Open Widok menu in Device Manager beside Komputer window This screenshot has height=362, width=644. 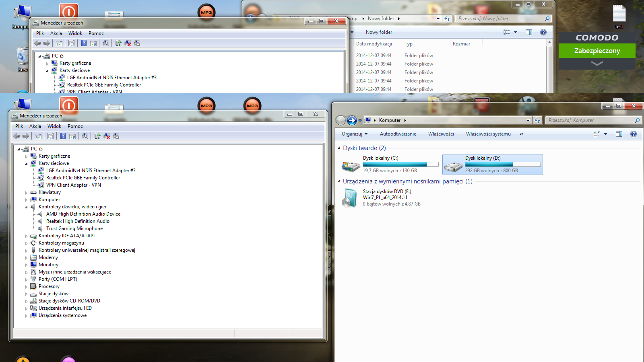(x=54, y=126)
